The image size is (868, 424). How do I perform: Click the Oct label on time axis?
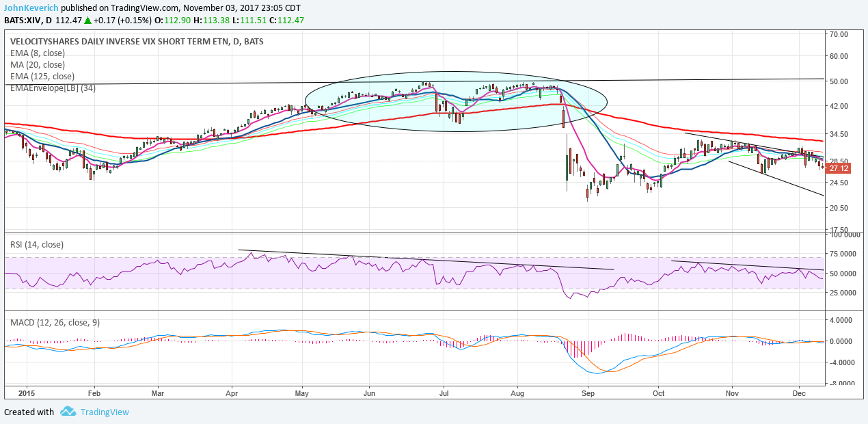658,393
